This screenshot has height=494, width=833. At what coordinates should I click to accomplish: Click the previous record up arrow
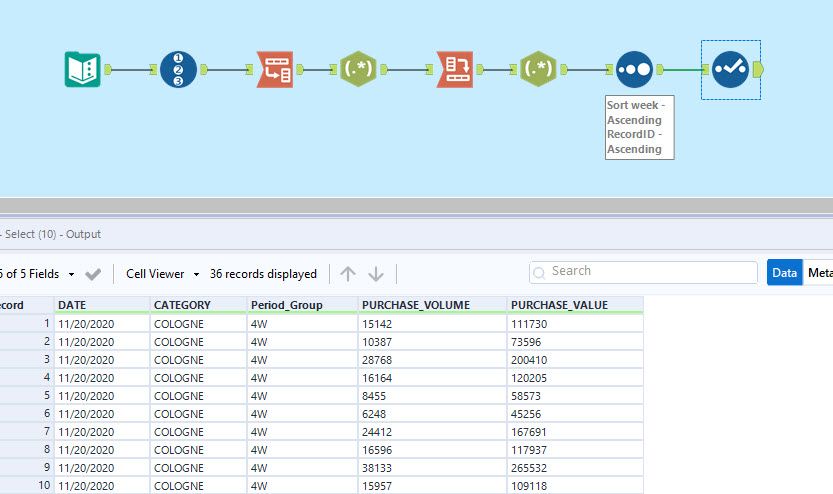coord(348,274)
